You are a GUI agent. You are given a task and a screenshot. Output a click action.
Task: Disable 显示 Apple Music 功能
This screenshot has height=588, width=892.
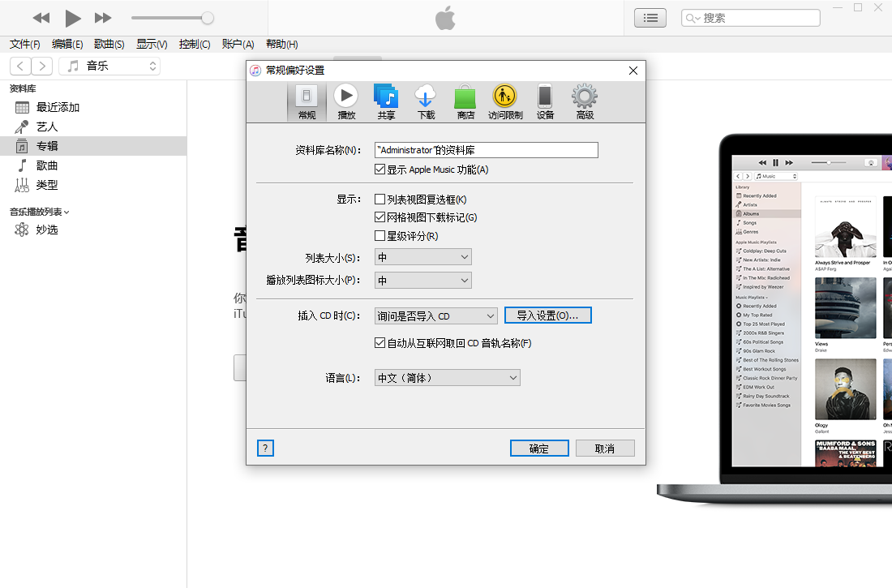pyautogui.click(x=380, y=169)
